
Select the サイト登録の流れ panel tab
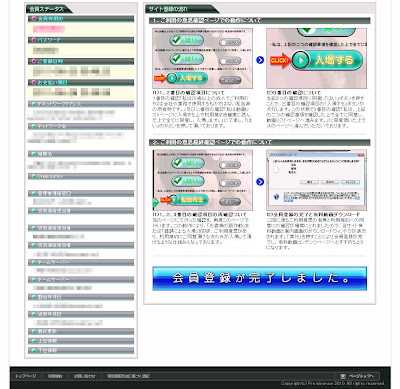coord(182,9)
